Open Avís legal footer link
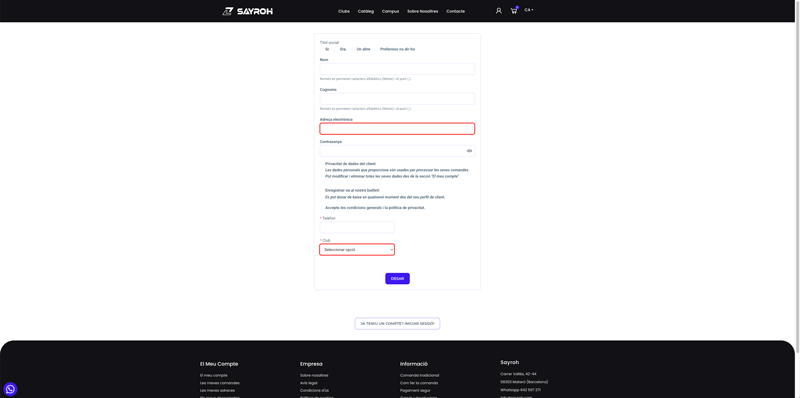This screenshot has width=800, height=398. [x=309, y=383]
